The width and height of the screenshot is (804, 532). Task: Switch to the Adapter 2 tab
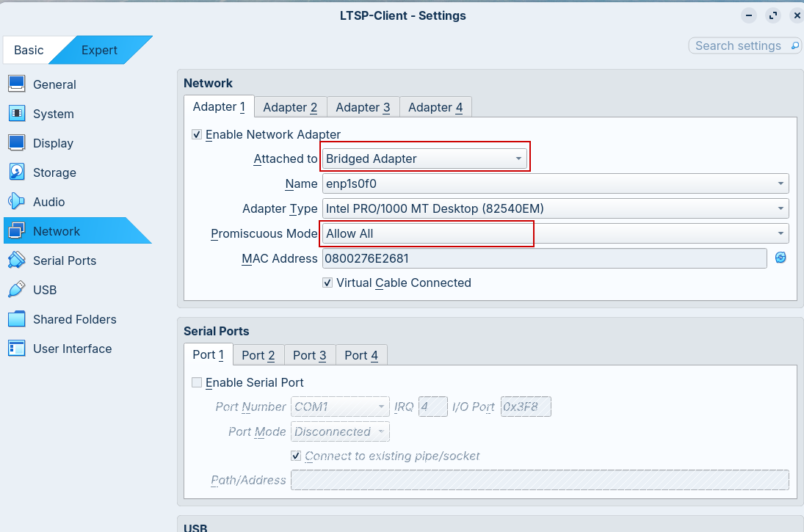[x=290, y=107]
